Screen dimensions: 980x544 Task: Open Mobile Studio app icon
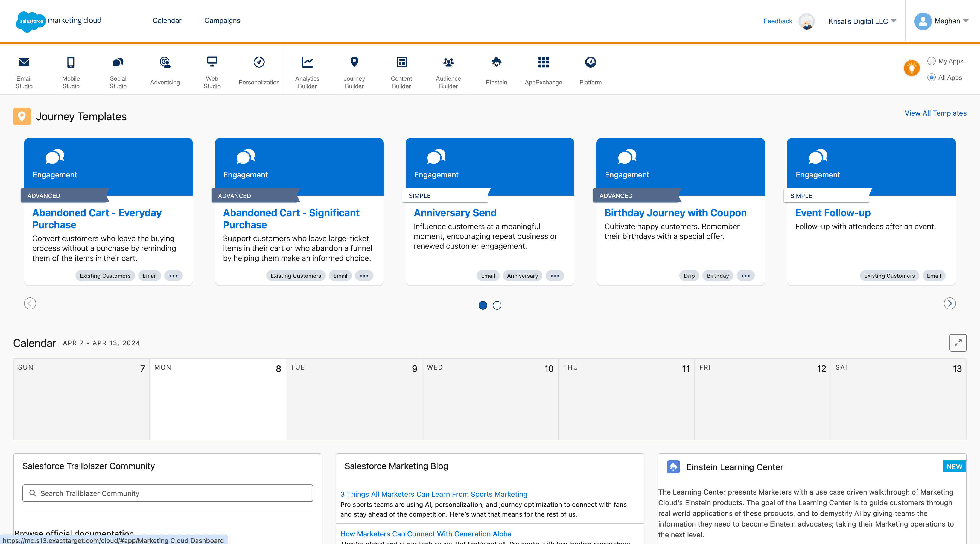71,62
